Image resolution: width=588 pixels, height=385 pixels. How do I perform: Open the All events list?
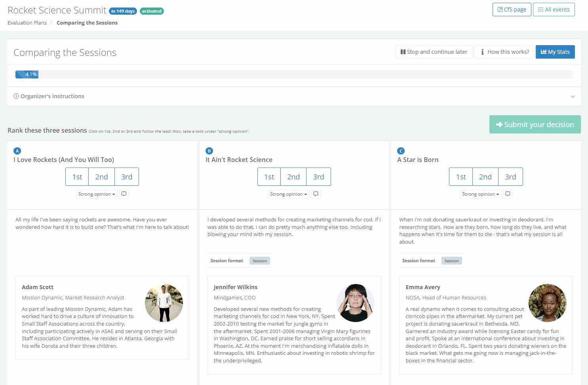pyautogui.click(x=554, y=10)
